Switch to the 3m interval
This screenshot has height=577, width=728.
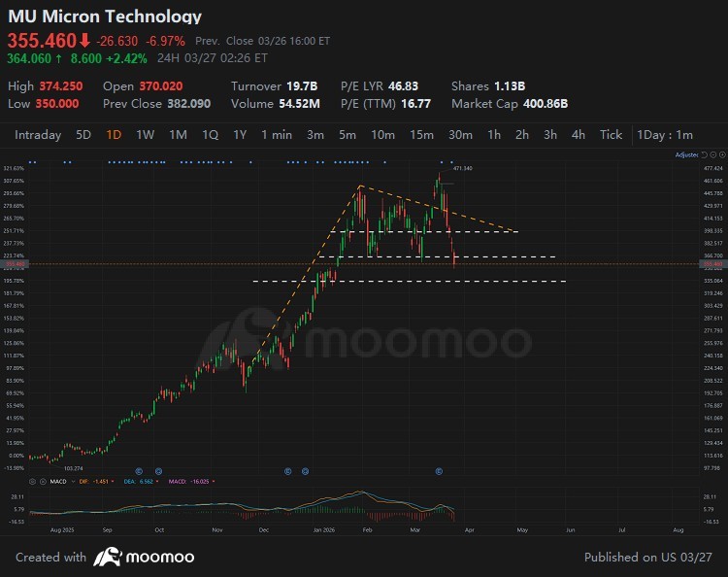pos(315,135)
